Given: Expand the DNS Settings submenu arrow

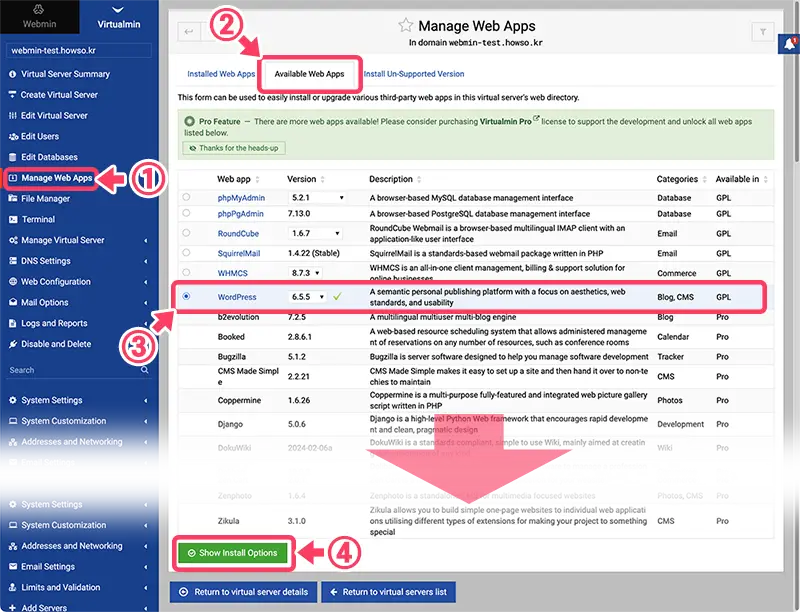Looking at the screenshot, I should 145,261.
